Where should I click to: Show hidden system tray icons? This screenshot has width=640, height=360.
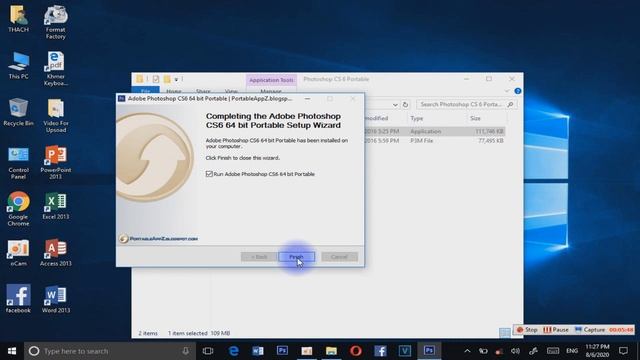pyautogui.click(x=467, y=351)
